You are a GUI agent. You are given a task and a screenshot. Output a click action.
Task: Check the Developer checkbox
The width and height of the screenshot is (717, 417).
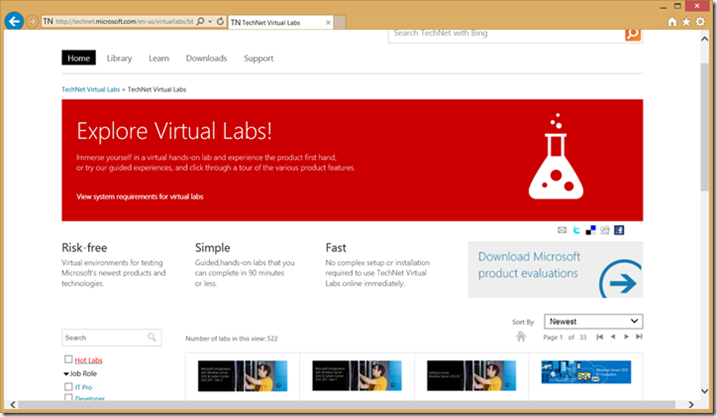tap(68, 398)
